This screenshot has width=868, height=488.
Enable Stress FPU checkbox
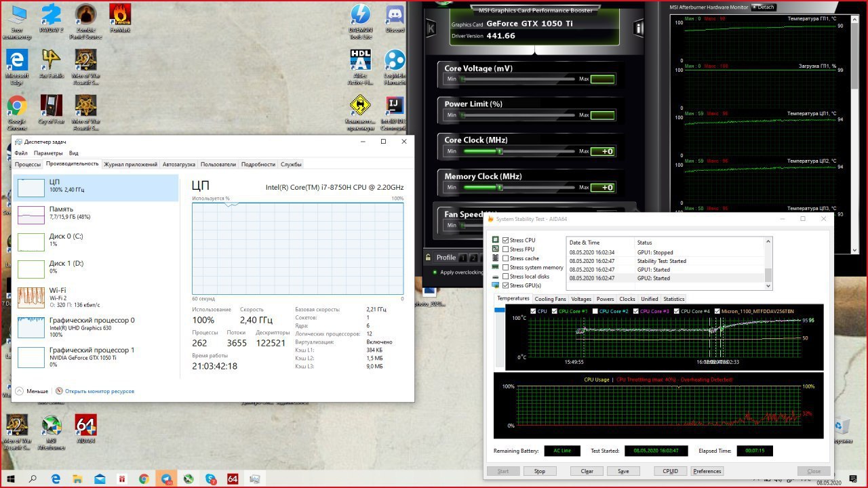coord(505,249)
